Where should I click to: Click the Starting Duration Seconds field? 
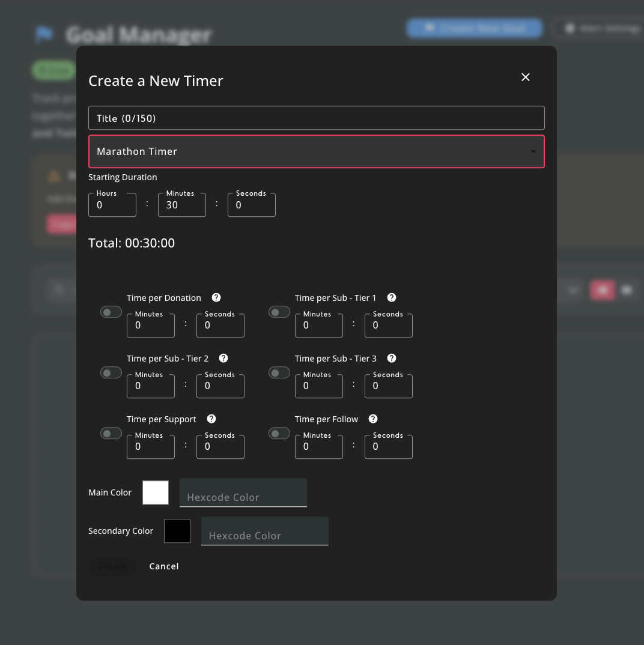(252, 204)
